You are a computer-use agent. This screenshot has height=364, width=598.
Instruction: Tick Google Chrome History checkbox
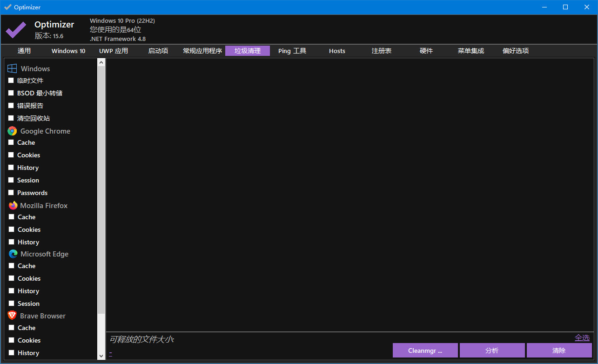(11, 167)
